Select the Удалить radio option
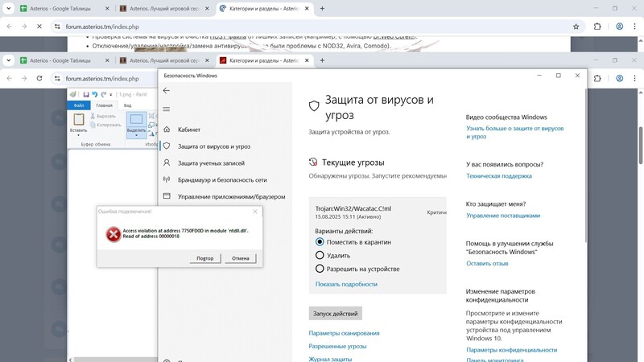The image size is (644, 362). 320,255
